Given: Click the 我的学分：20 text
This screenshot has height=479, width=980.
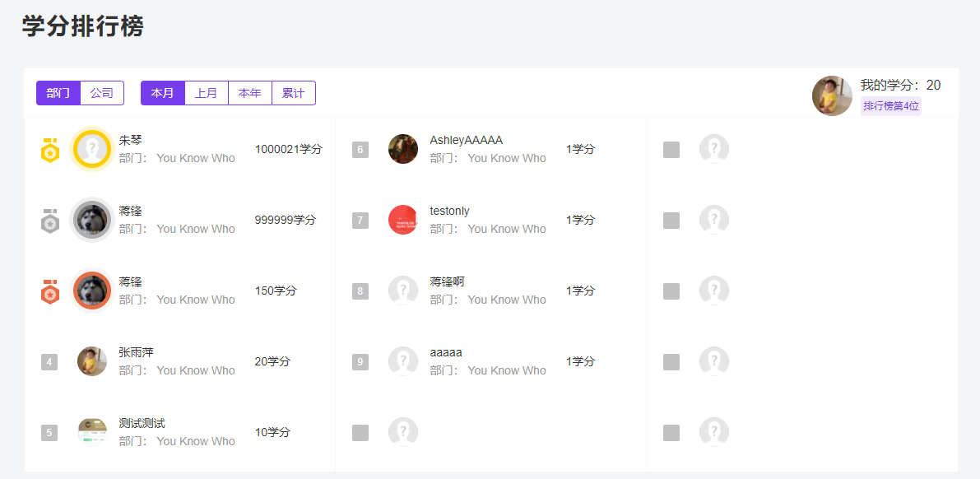Looking at the screenshot, I should 900,86.
